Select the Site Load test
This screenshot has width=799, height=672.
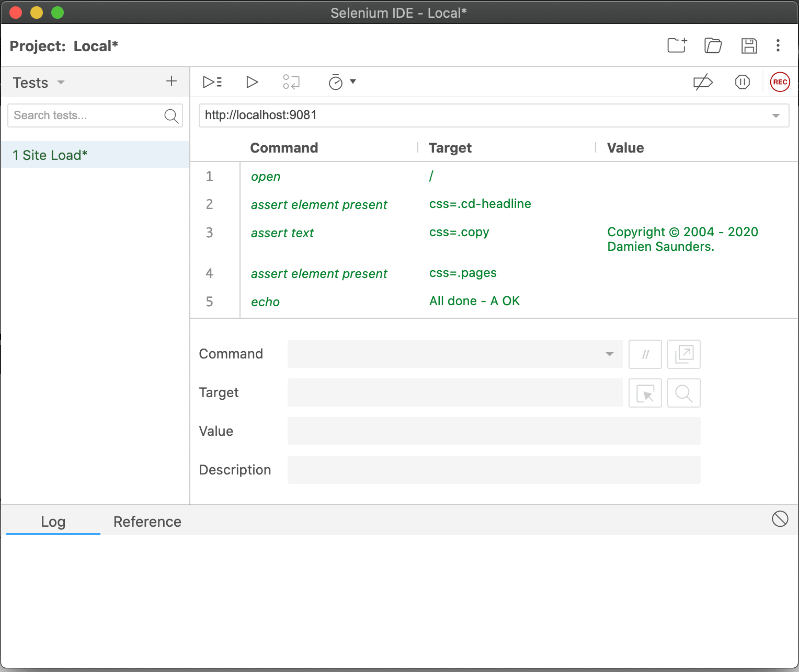tap(95, 155)
